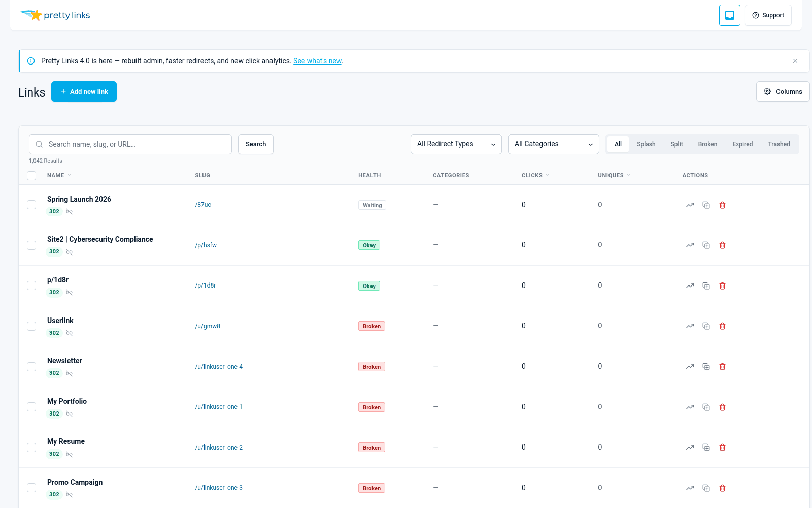Duplicate the Userlink link
This screenshot has height=508, width=812.
(x=706, y=326)
